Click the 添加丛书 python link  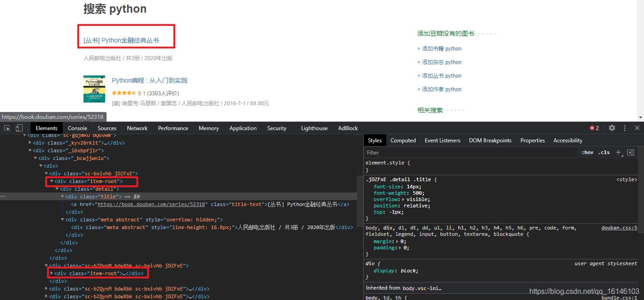tap(440, 76)
